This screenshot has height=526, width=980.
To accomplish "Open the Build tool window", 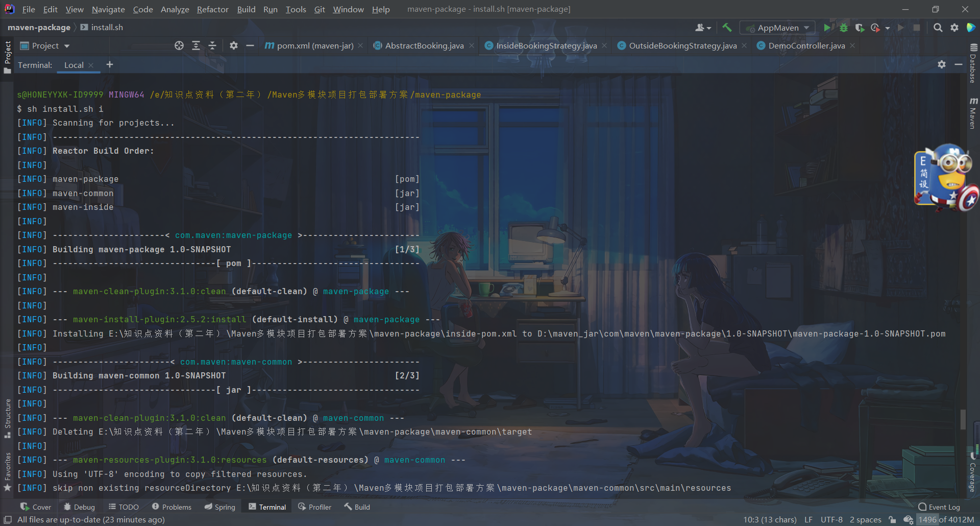I will 357,507.
